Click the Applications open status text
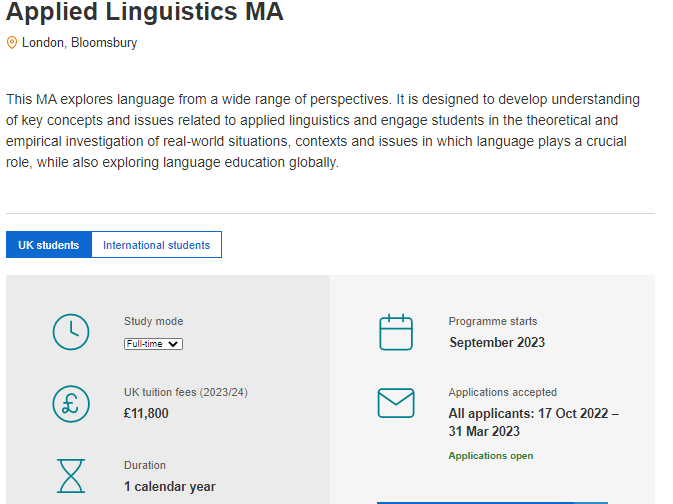The height and width of the screenshot is (504, 673). [x=491, y=455]
